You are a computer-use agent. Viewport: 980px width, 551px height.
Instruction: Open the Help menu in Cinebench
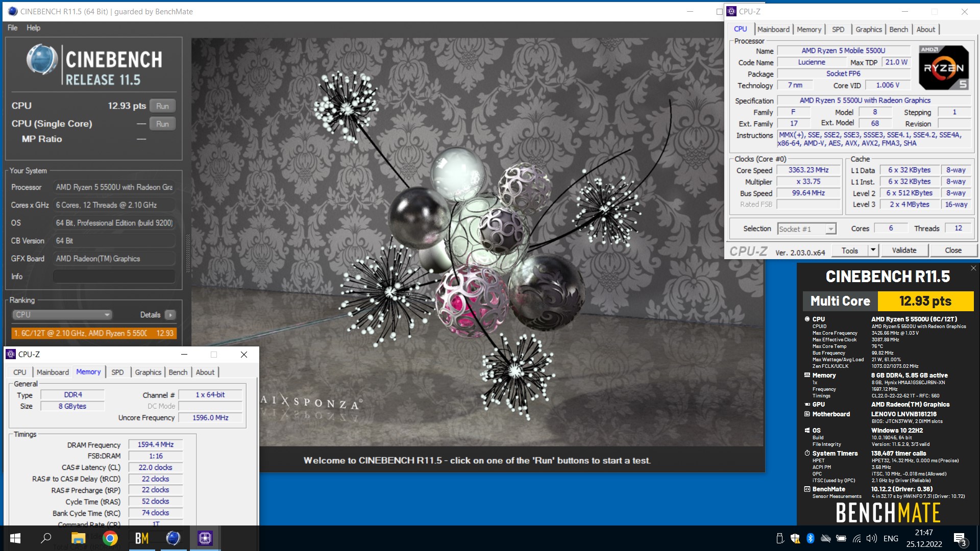33,28
